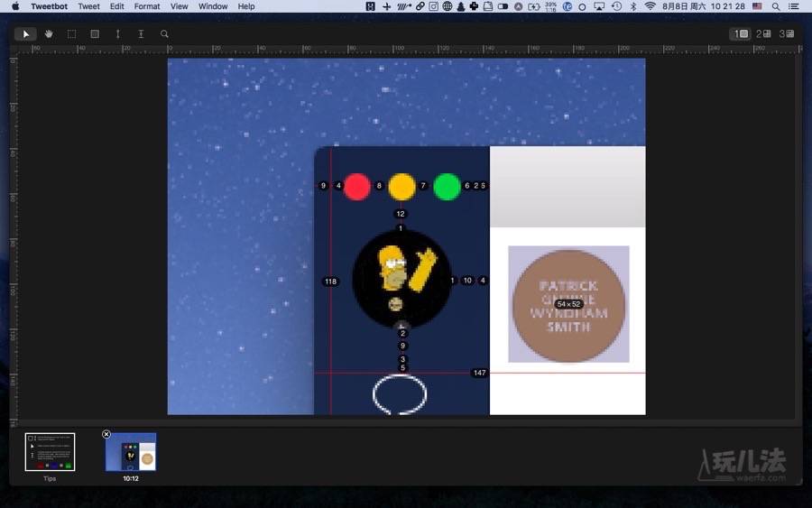Switch to layout view 3
Viewport: 812px width, 508px height.
coord(787,34)
